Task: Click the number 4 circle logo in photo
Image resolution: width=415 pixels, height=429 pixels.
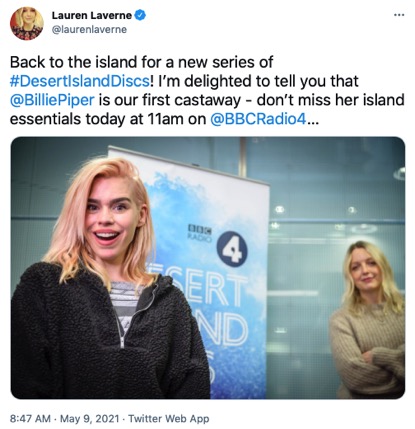Action: 232,249
